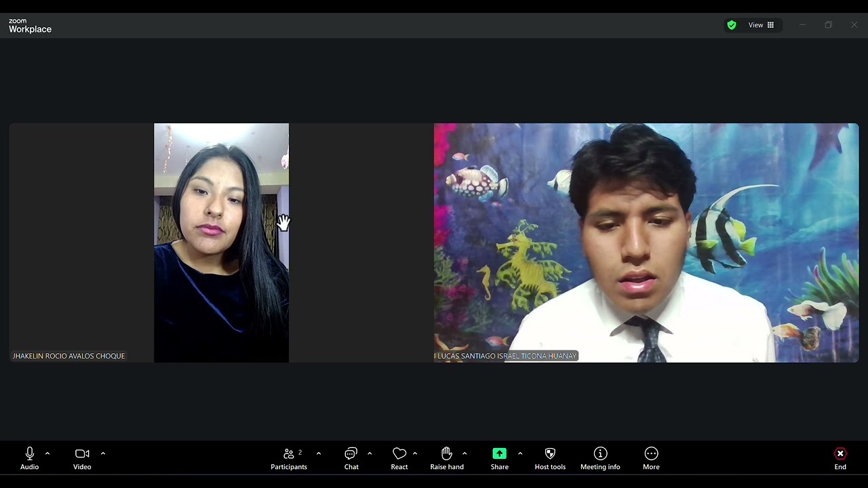868x488 pixels.
Task: Expand the Chat options caret
Action: click(x=370, y=453)
